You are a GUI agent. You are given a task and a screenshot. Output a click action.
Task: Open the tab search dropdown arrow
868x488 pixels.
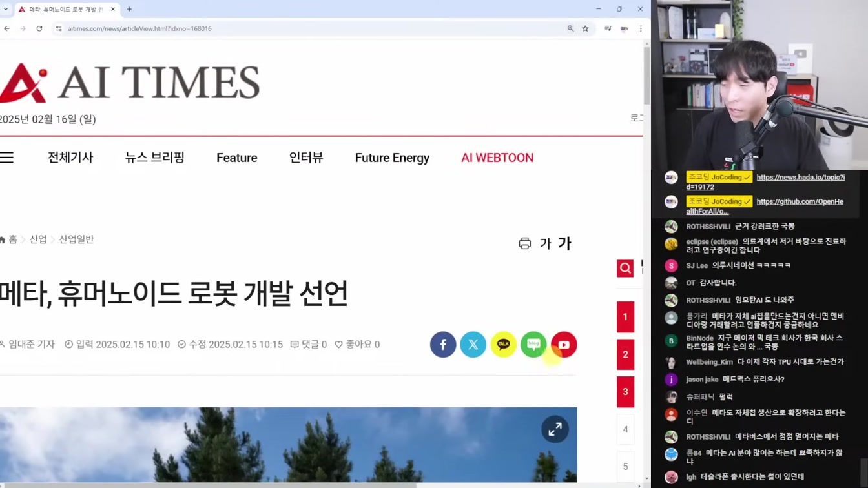6,9
